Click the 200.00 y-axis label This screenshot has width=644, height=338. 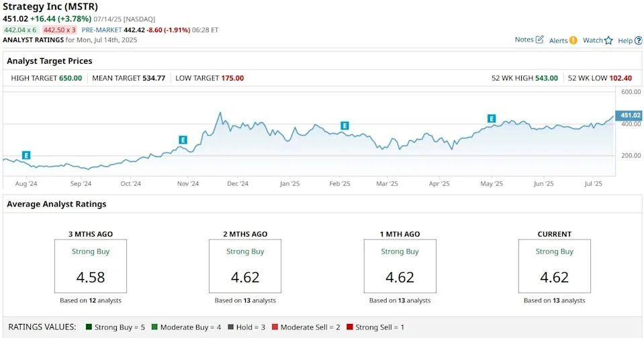(631, 156)
